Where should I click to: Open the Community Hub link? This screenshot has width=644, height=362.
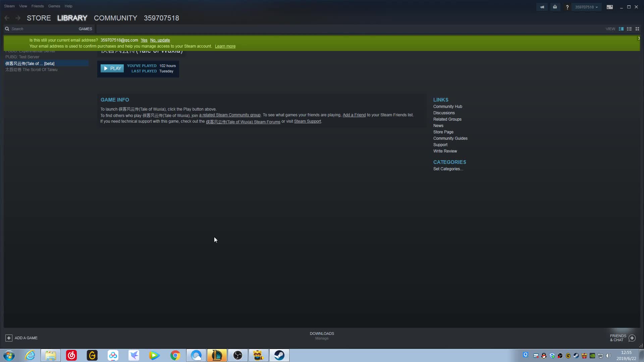tap(447, 107)
